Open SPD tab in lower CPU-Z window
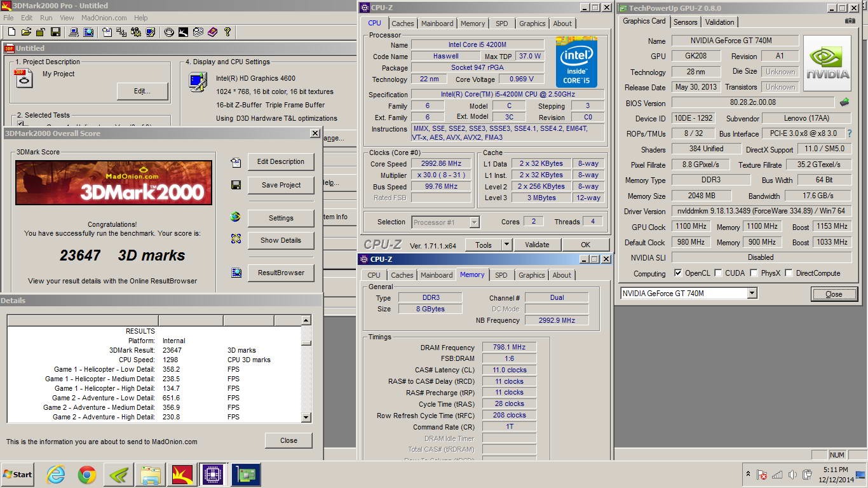The image size is (868, 488). point(501,275)
